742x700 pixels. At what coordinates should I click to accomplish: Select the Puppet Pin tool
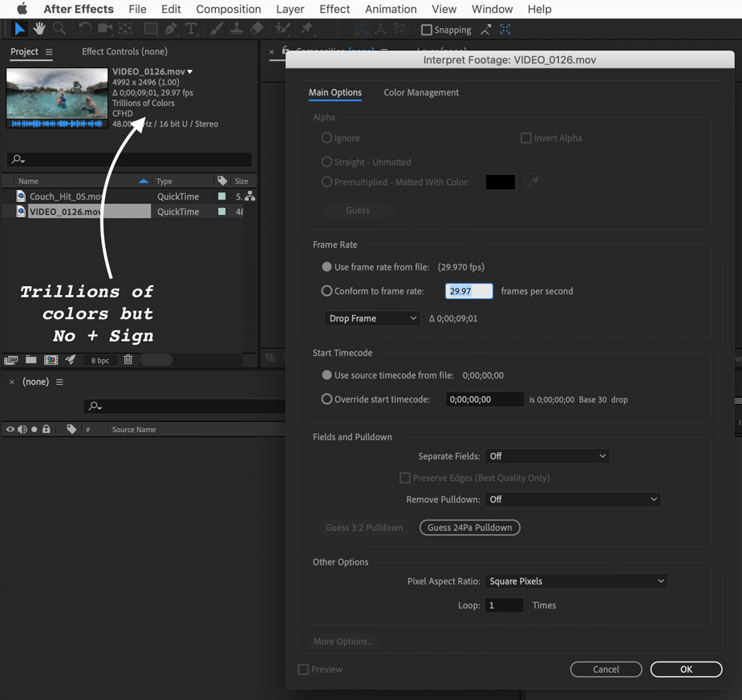[x=307, y=29]
